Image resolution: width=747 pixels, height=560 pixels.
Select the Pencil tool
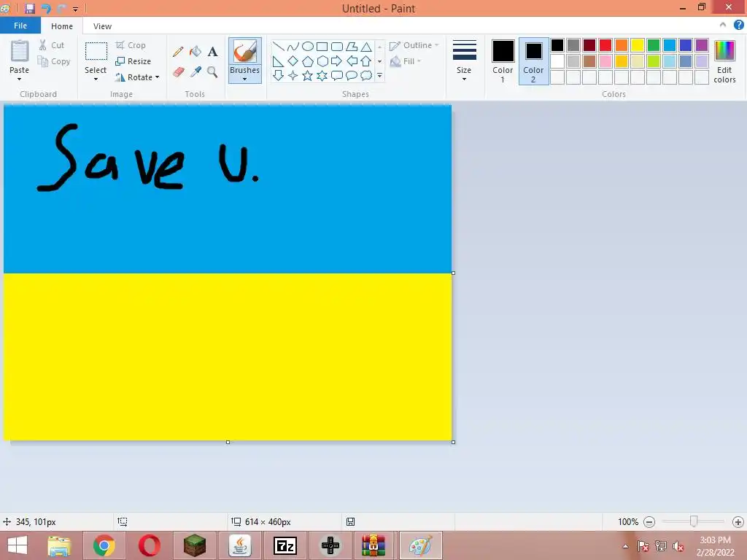click(178, 52)
